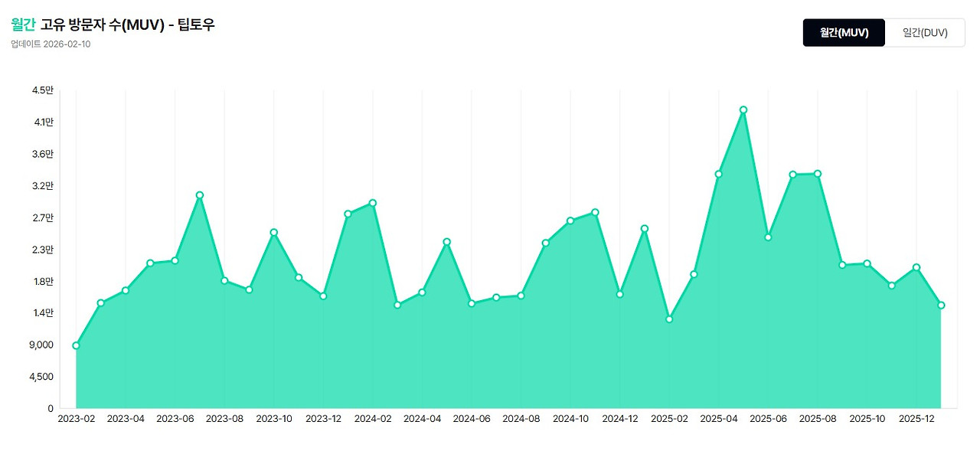Select the data point above the 2023-04 label

[126, 290]
